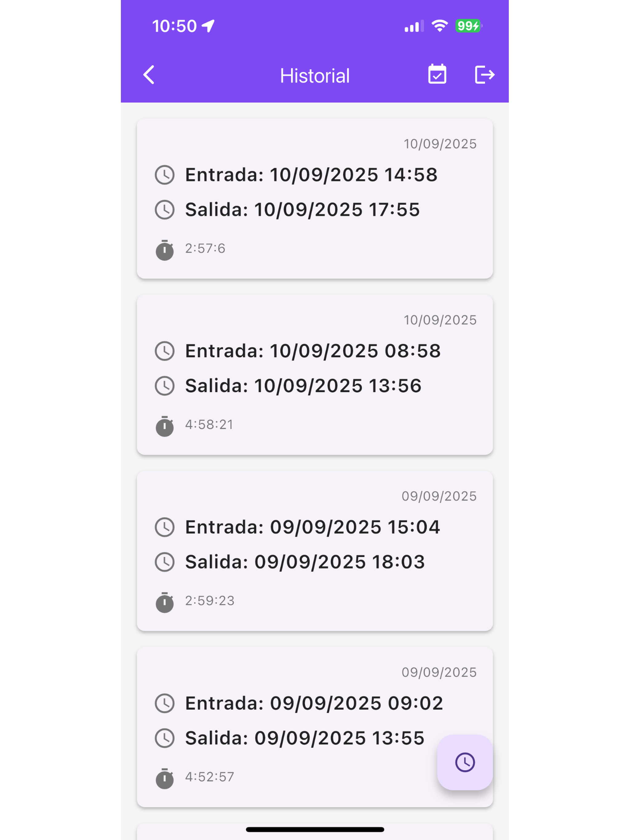Tap the logout icon in the header
The image size is (630, 840).
point(484,74)
